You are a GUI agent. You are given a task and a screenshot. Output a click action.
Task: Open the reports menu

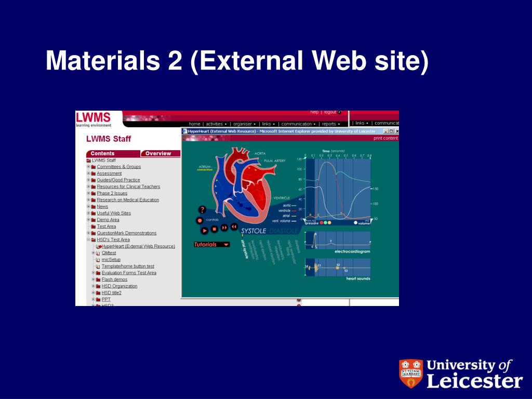[331, 124]
